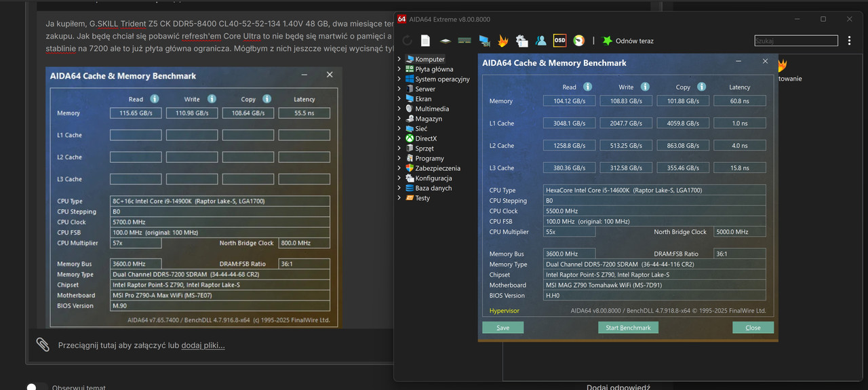
Task: Click the monitor diagnostics toolbar icon
Action: (484, 41)
